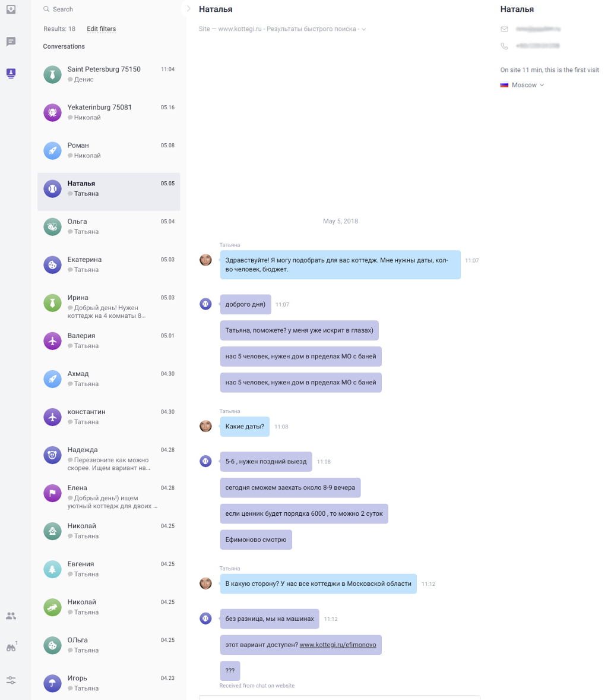
Task: Expand the site page title dropdown arrow
Action: click(x=363, y=30)
